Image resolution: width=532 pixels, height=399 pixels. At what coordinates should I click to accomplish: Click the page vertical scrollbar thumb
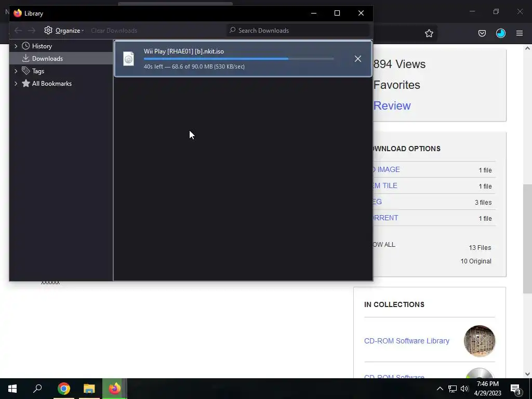click(527, 239)
